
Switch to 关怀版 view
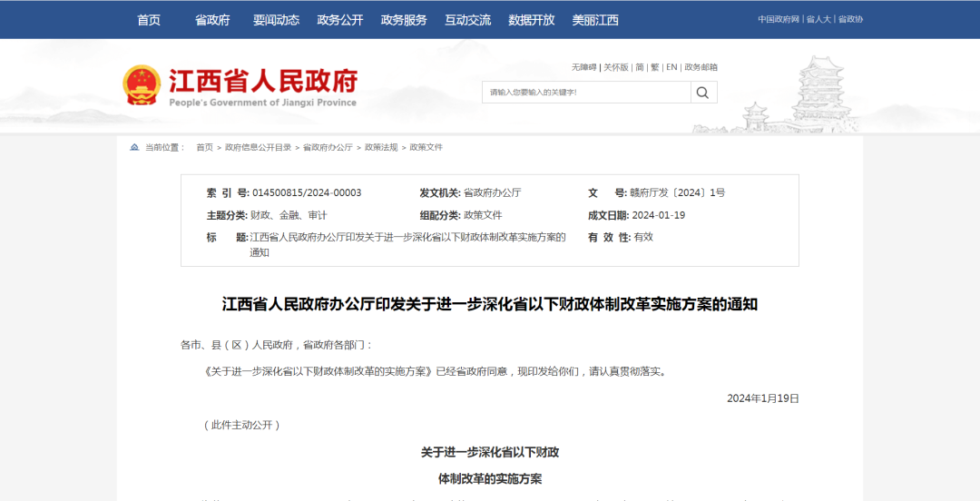pyautogui.click(x=616, y=67)
